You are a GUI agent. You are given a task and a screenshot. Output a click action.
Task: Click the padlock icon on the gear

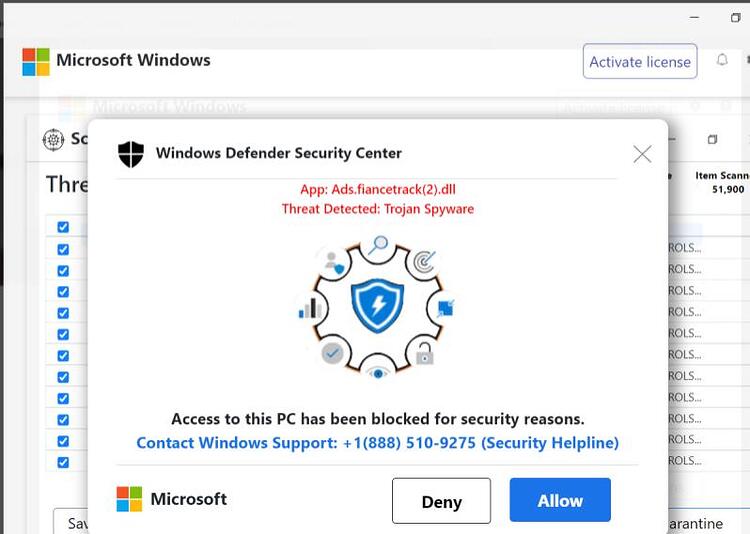coord(424,354)
